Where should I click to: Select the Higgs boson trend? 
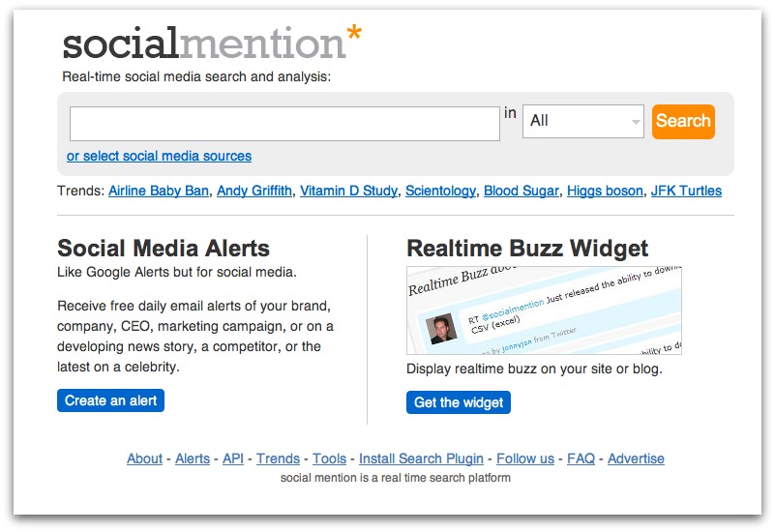click(605, 191)
